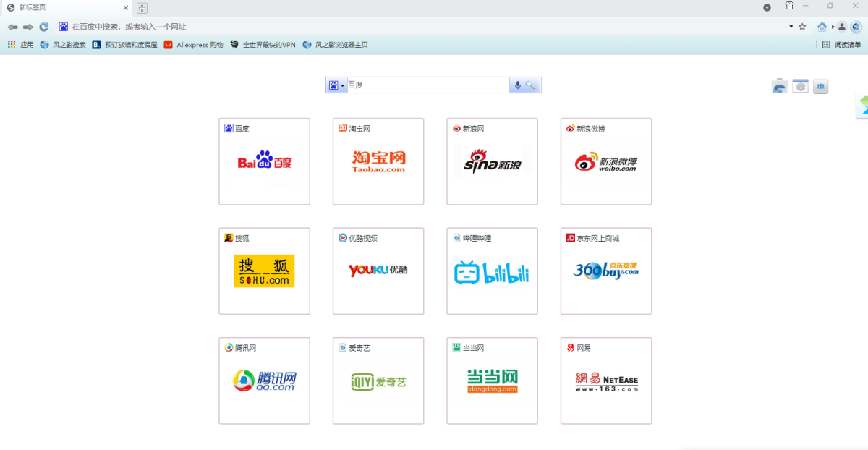Screen dimensions: 868x450
Task: Open the apps grid icon on the bookmarks bar
Action: (x=11, y=44)
